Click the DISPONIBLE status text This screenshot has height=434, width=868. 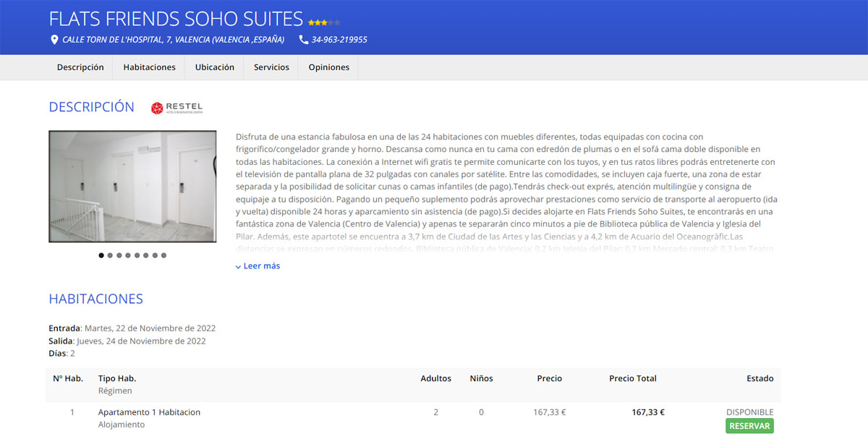750,412
